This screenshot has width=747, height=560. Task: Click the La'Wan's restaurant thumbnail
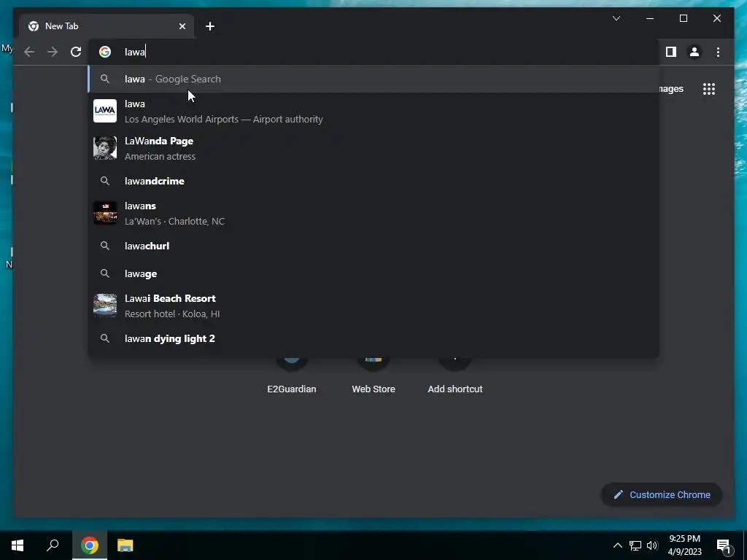(x=105, y=213)
